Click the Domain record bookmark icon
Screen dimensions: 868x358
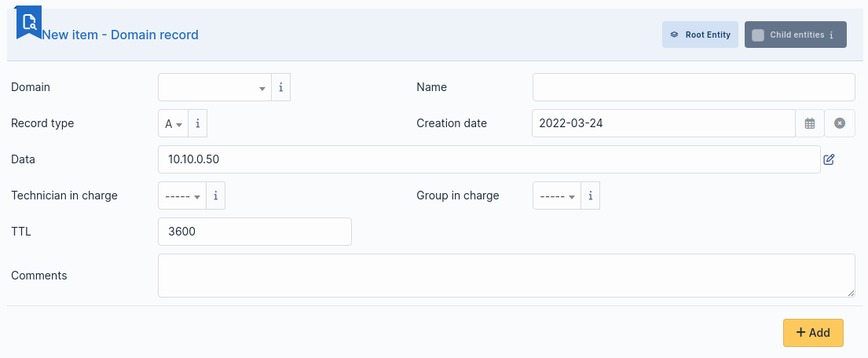(29, 23)
